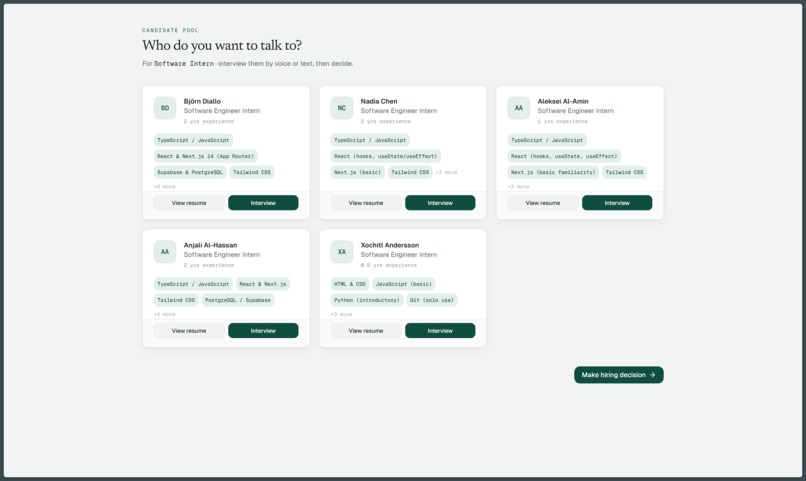Click JavaScript (basic) skill tag
This screenshot has height=481, width=806.
tap(404, 284)
